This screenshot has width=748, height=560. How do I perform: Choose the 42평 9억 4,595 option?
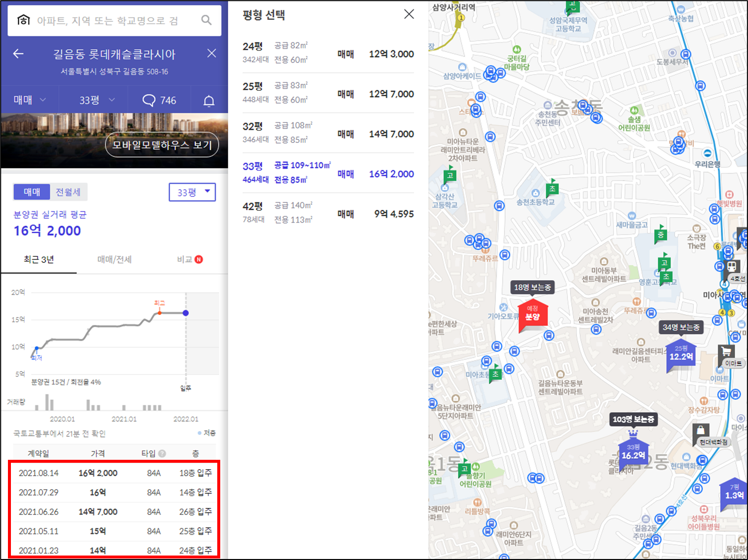(328, 213)
